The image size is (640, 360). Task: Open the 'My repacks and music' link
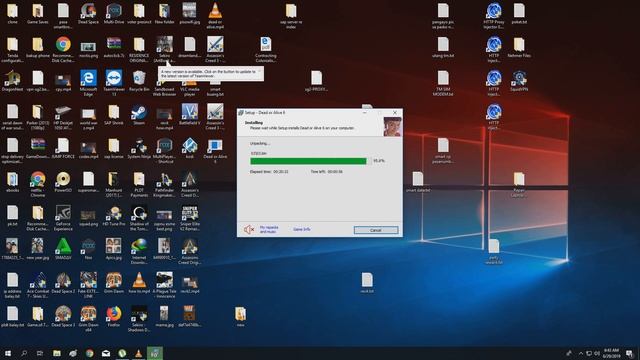coord(269,229)
